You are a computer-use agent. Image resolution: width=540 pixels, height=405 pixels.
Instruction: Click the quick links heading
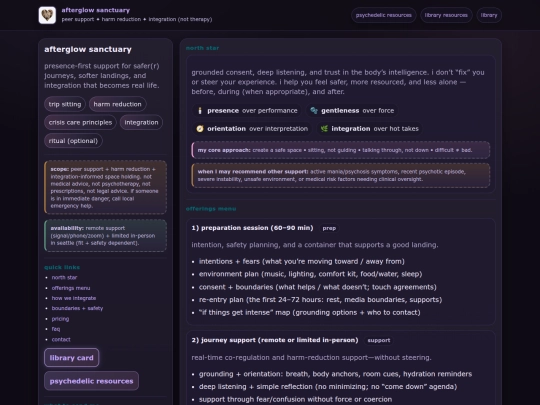[62, 267]
